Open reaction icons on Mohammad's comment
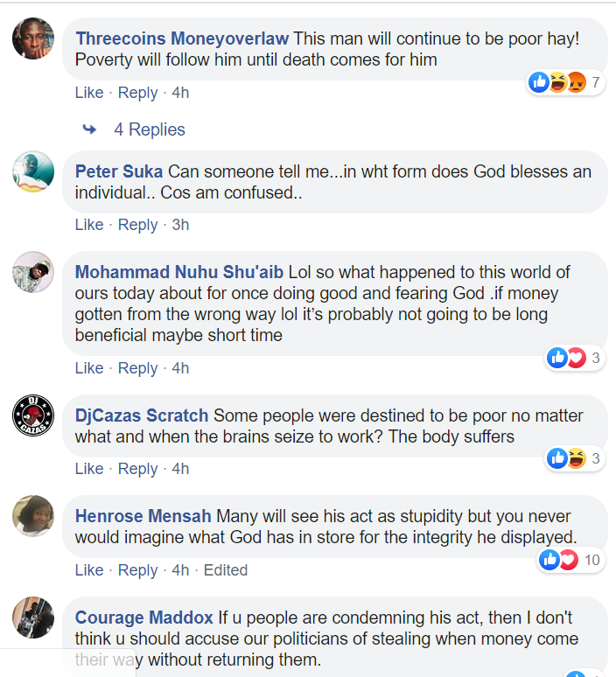The image size is (616, 677). (566, 357)
